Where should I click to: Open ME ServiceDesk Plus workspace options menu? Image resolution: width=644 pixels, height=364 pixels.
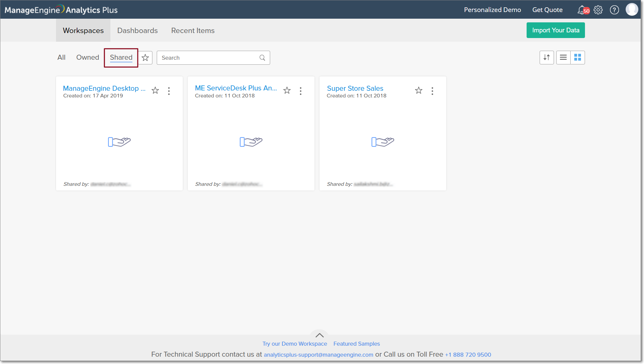pos(301,91)
